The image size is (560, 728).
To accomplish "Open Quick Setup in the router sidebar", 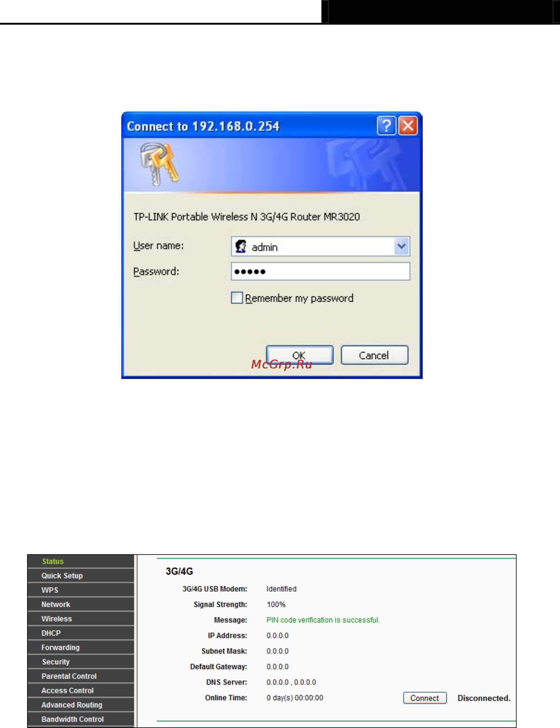I will pyautogui.click(x=81, y=576).
